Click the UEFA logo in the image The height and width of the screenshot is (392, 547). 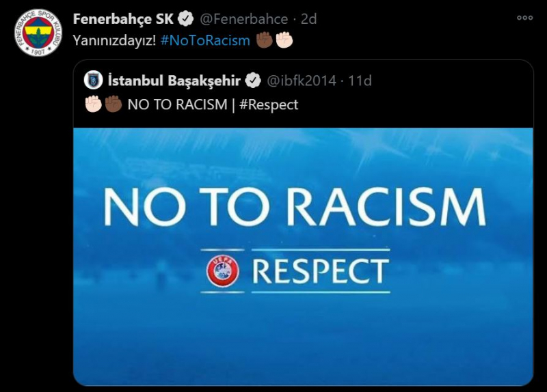(223, 271)
